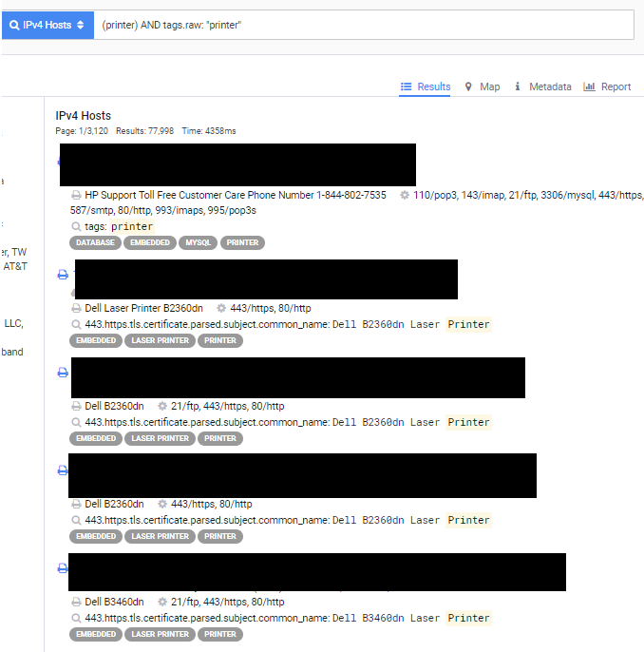The image size is (644, 652).
Task: Click the Metadata info icon
Action: (518, 86)
